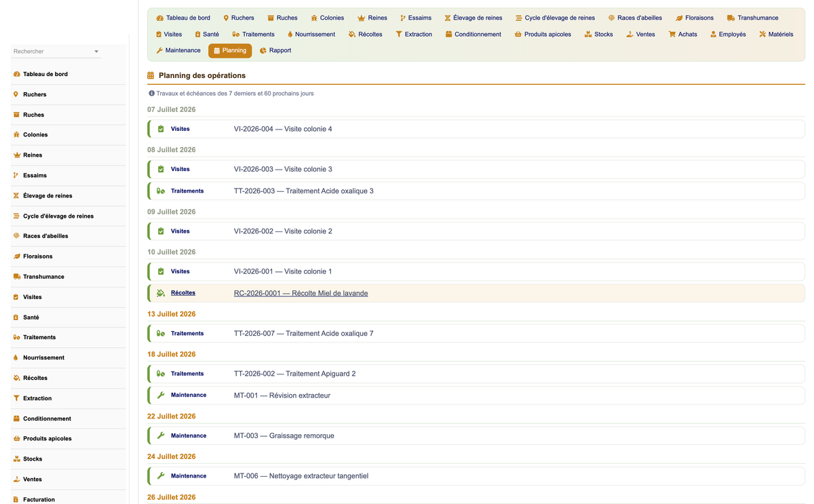814x504 pixels.
Task: Open Maintenance in the top navigation
Action: pos(178,50)
